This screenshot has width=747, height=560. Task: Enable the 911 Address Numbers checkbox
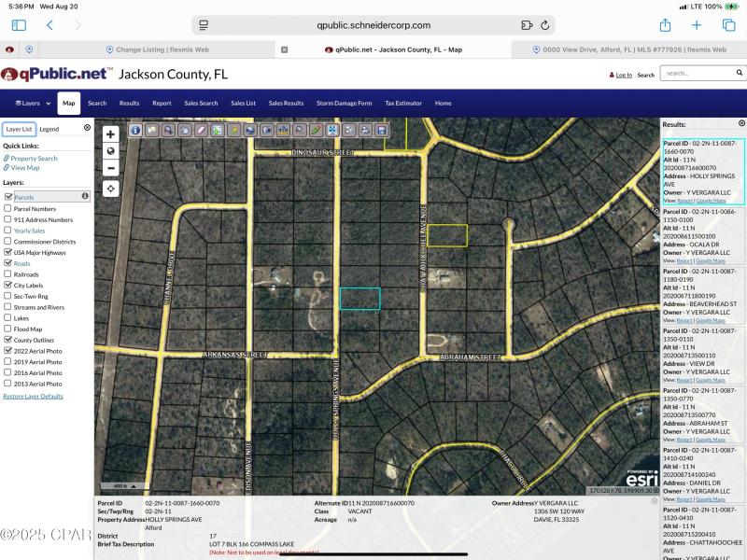tap(7, 219)
